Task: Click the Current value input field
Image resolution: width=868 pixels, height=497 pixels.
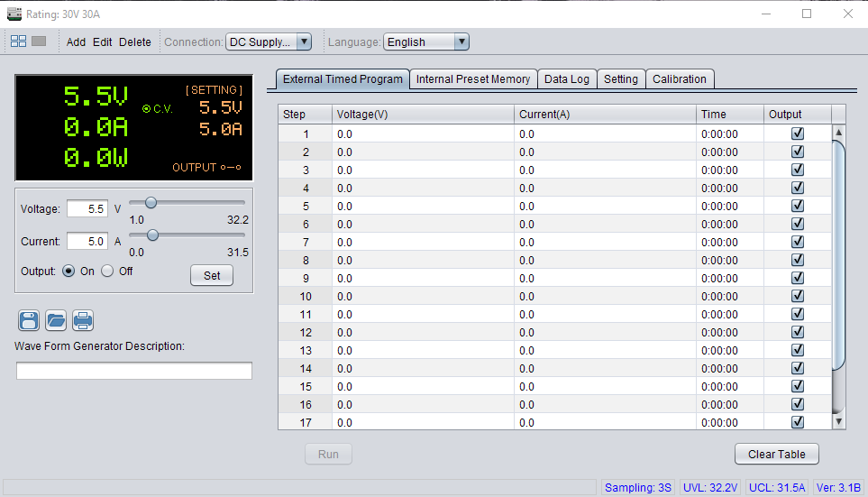Action: coord(87,241)
